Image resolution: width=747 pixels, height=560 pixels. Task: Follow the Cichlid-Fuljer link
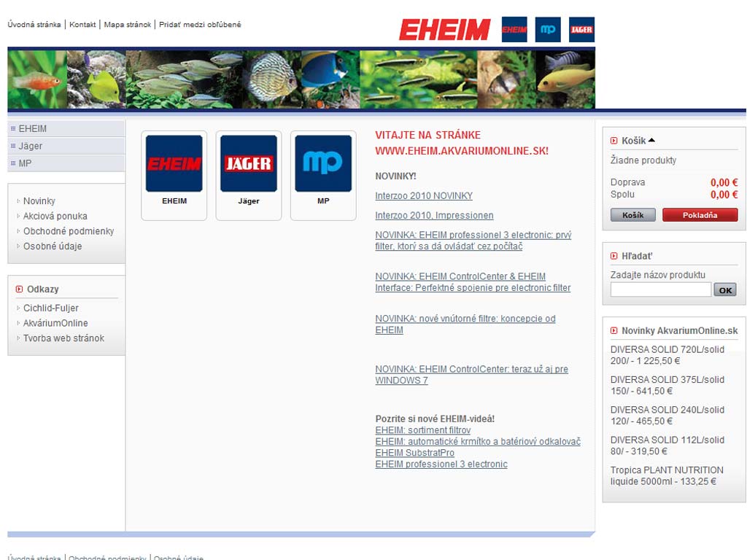pyautogui.click(x=51, y=308)
